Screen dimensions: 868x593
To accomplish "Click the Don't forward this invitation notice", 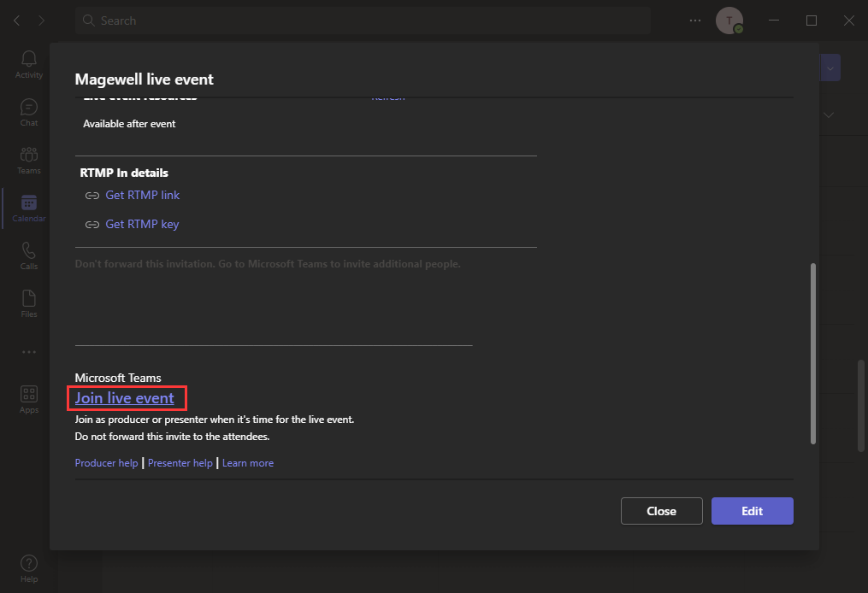I will (268, 264).
